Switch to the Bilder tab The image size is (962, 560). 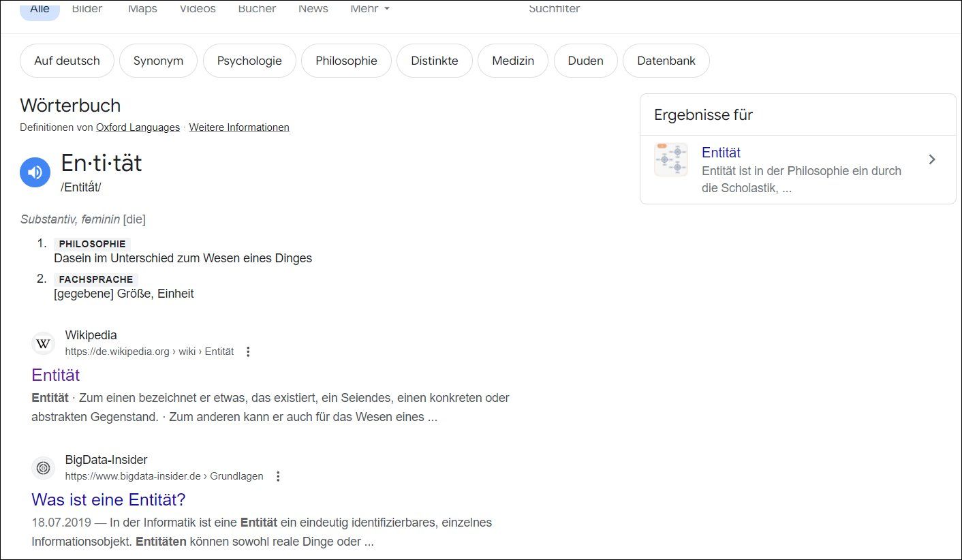(x=87, y=9)
